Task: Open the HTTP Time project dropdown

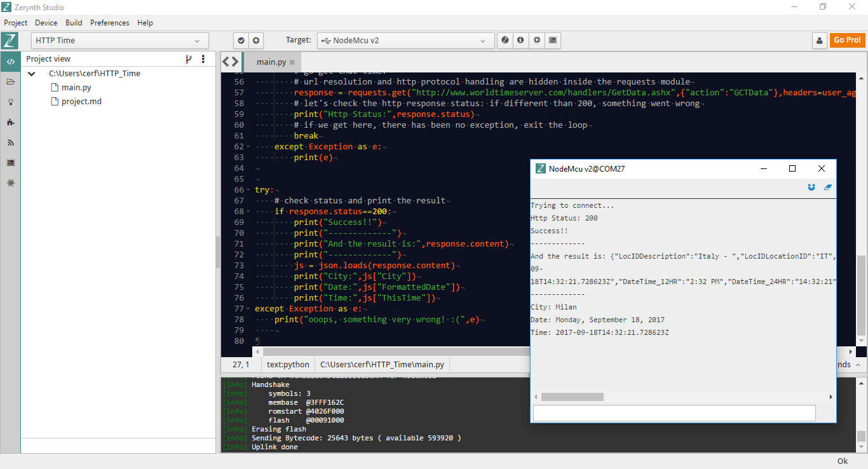Action: point(120,41)
